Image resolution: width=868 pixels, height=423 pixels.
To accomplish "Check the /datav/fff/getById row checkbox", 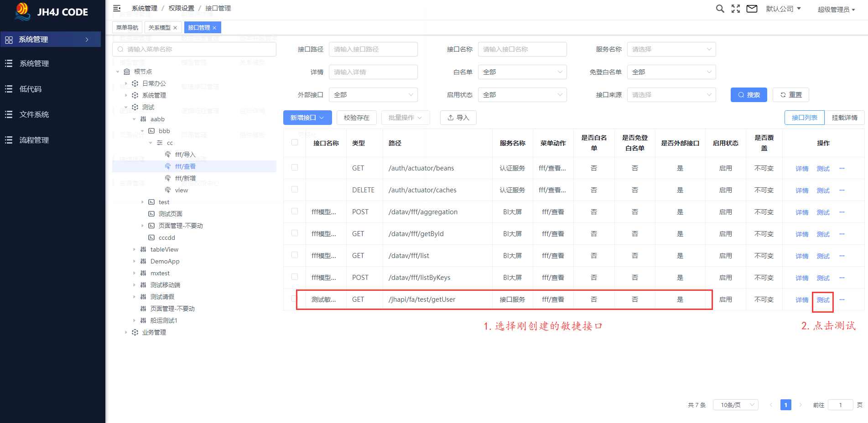I will click(295, 233).
